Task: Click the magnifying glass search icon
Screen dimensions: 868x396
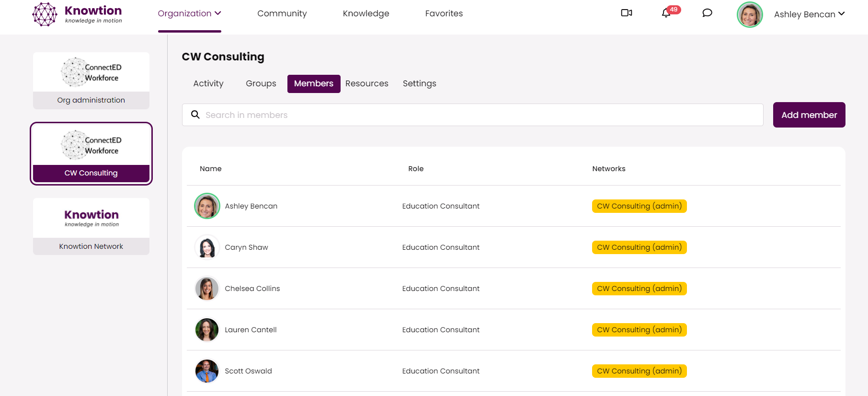Action: coord(195,115)
